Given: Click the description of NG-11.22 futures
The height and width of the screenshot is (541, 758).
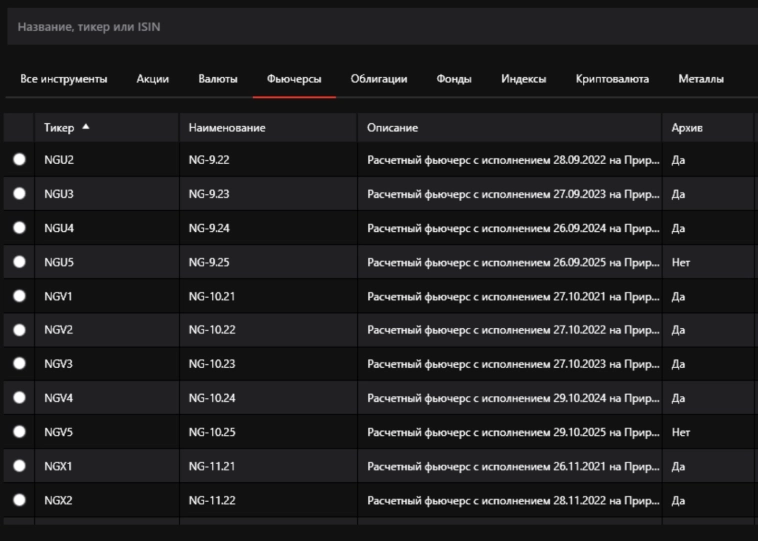Looking at the screenshot, I should point(513,500).
